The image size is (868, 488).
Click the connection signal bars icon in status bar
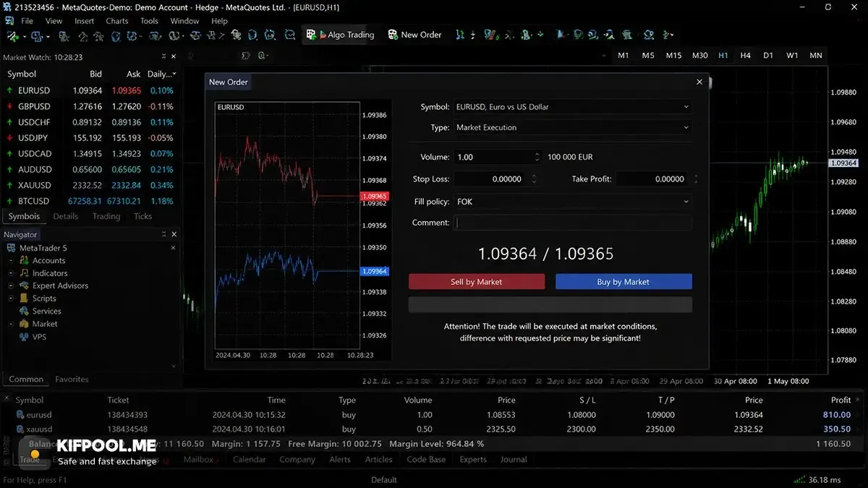pos(799,479)
